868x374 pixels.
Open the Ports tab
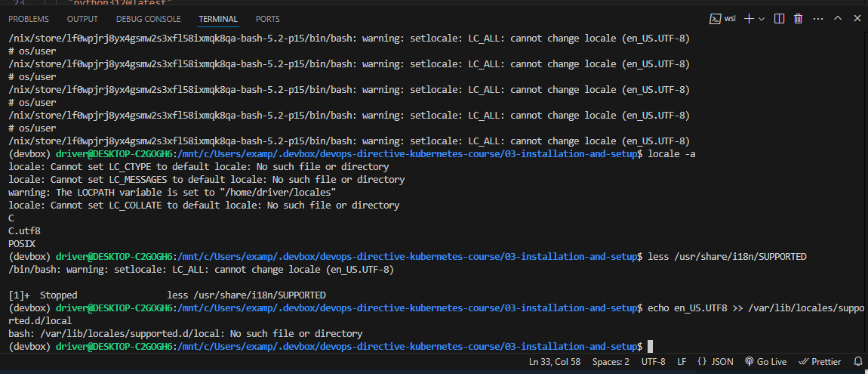(267, 19)
